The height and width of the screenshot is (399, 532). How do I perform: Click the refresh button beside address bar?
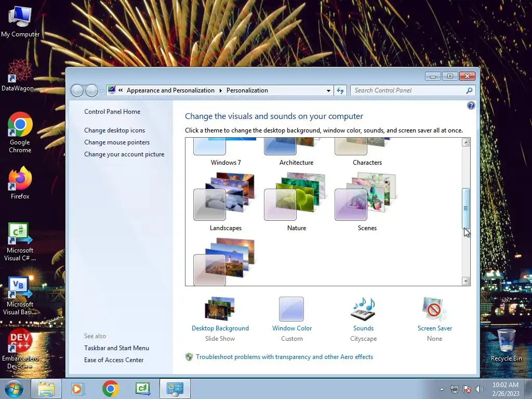(340, 90)
